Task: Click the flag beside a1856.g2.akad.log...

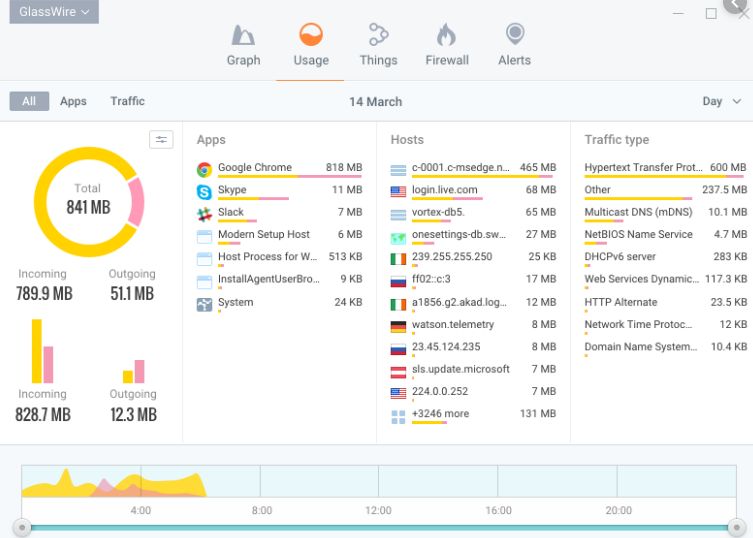Action: pyautogui.click(x=398, y=305)
